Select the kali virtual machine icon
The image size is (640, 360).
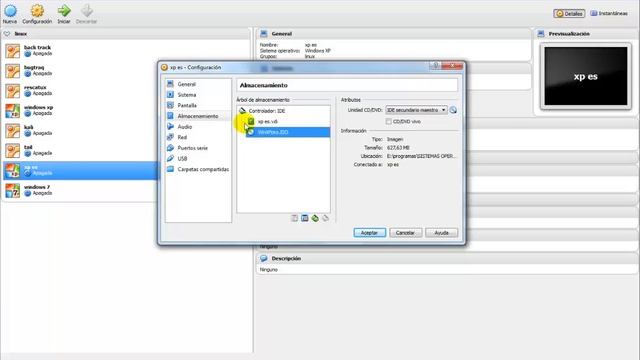click(12, 131)
